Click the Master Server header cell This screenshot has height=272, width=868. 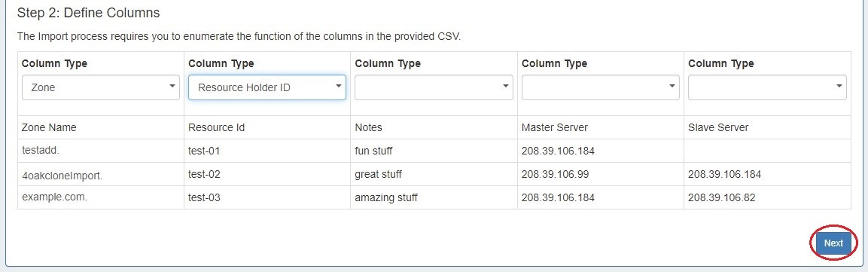pyautogui.click(x=601, y=127)
